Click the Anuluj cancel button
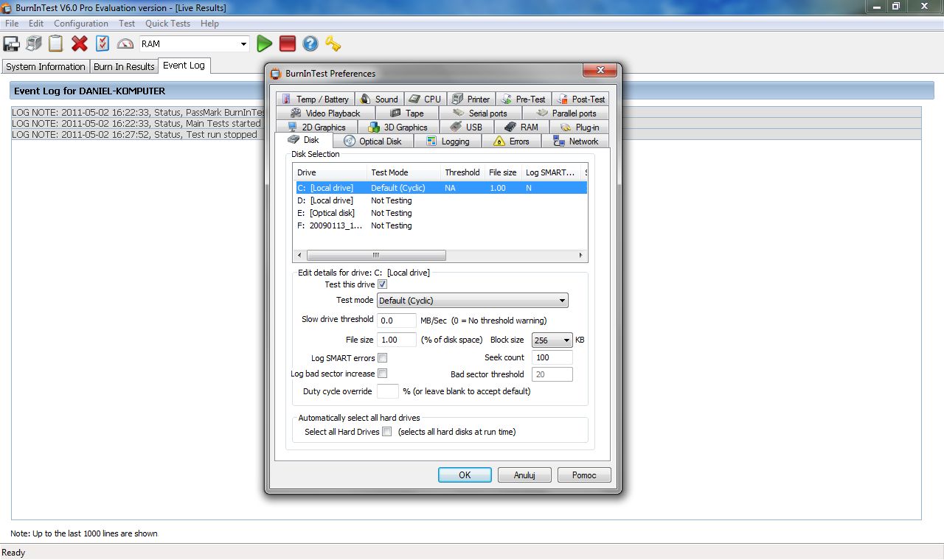 [x=524, y=475]
